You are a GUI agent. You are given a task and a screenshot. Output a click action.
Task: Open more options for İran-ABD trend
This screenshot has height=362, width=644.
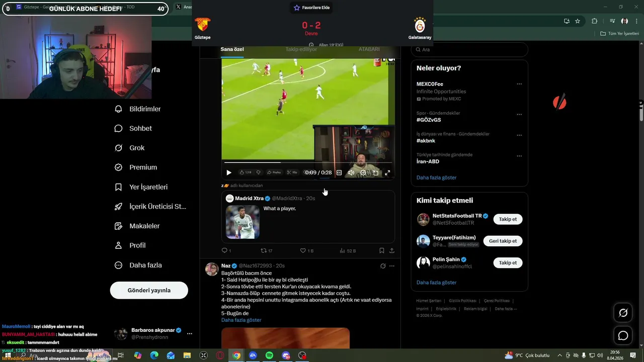[x=519, y=156]
